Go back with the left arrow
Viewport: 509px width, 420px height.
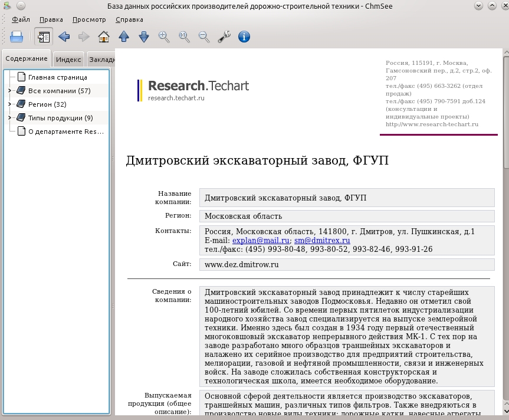pyautogui.click(x=64, y=37)
